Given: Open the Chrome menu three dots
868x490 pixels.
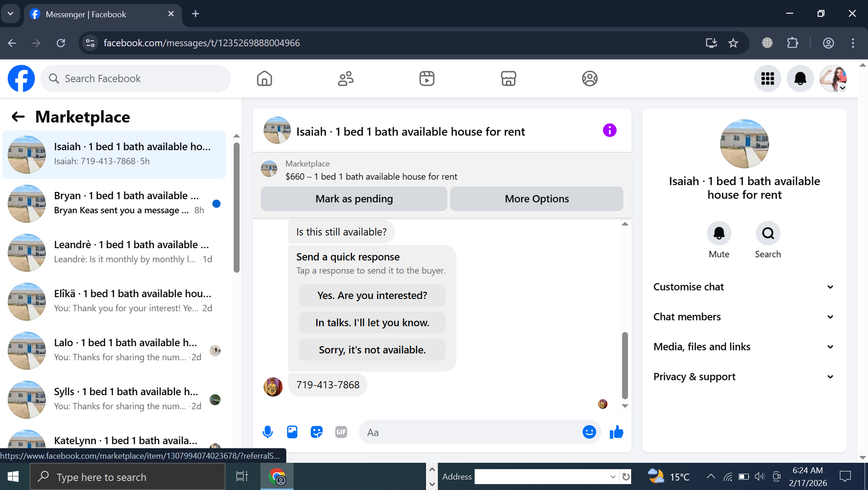Looking at the screenshot, I should coord(853,43).
